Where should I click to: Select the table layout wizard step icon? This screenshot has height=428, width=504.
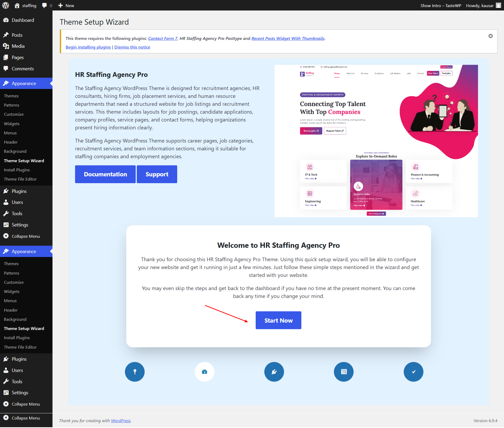(x=344, y=372)
